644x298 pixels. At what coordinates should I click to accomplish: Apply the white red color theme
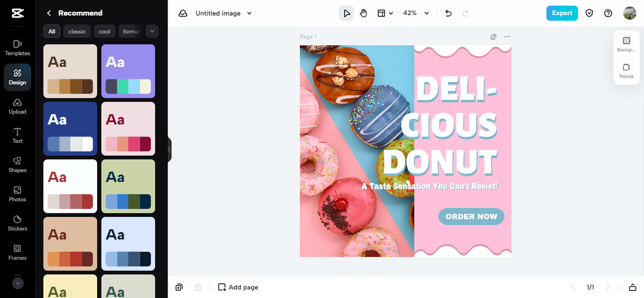(70, 186)
